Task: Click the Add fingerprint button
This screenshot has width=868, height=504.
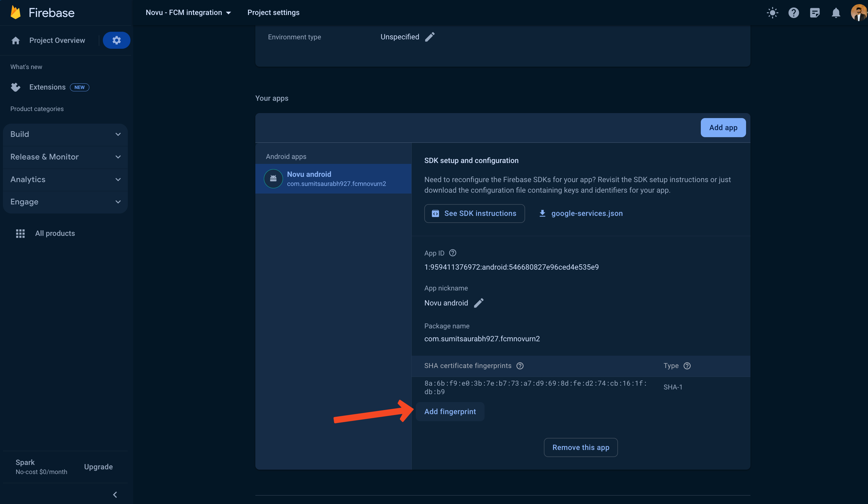Action: [x=450, y=411]
